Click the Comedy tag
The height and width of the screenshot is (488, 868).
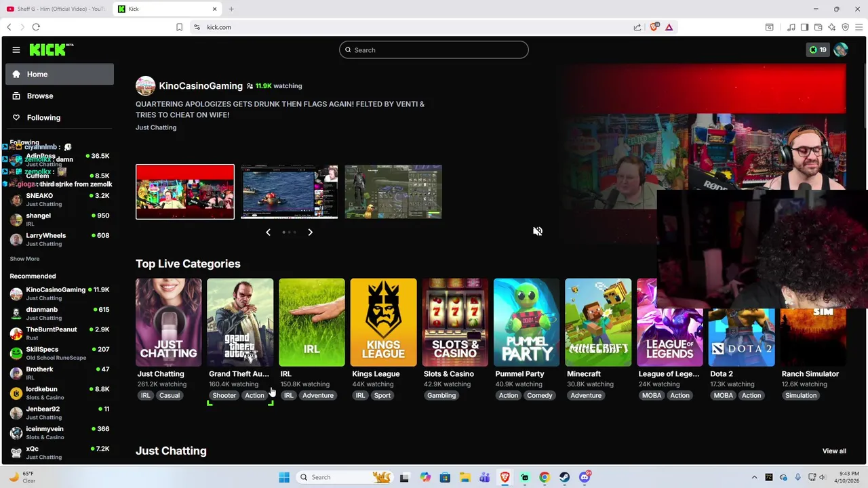540,395
